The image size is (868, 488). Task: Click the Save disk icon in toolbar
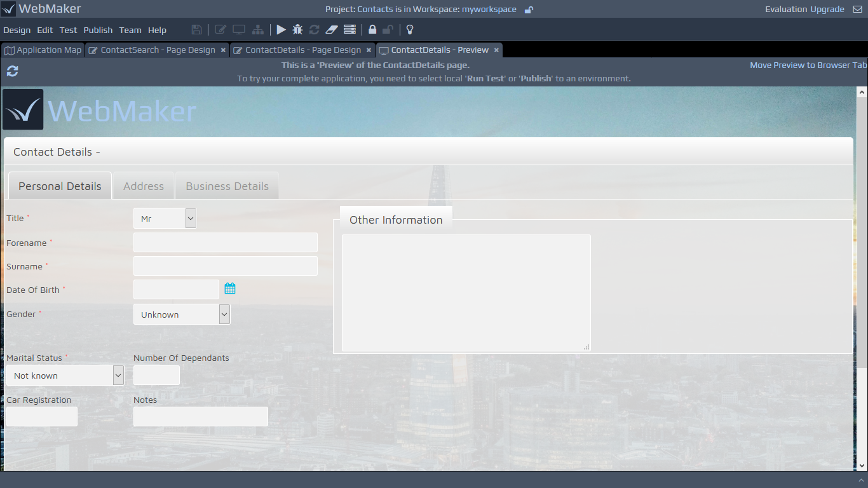pos(196,29)
